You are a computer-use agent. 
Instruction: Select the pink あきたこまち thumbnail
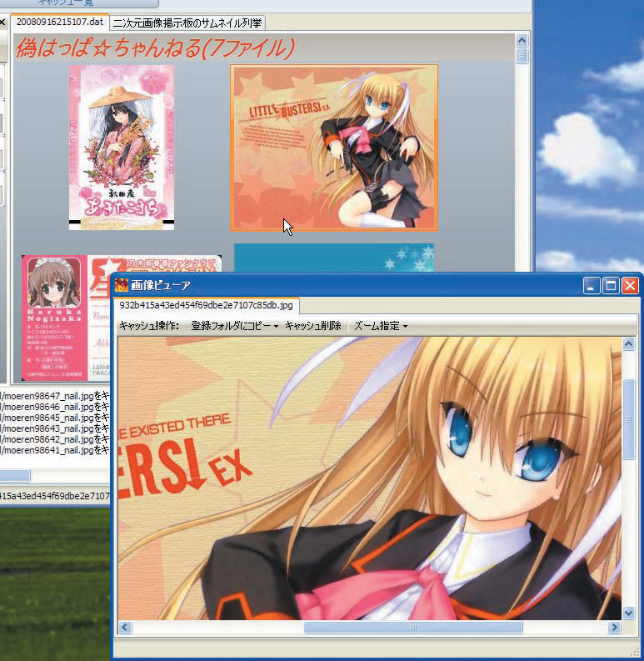tap(122, 148)
